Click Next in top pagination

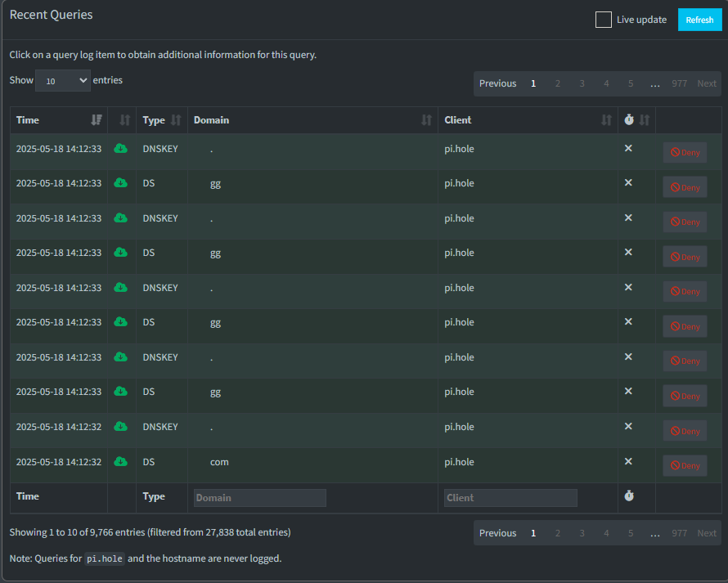click(707, 83)
